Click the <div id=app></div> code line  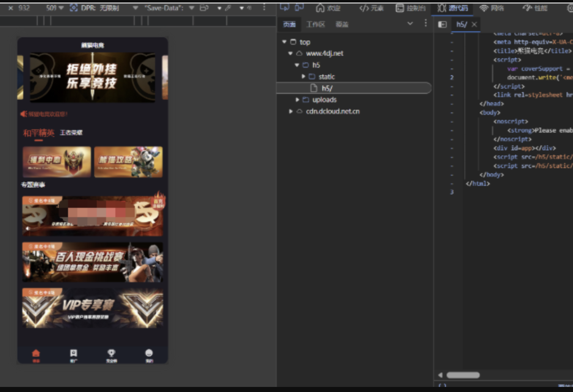[x=524, y=148]
